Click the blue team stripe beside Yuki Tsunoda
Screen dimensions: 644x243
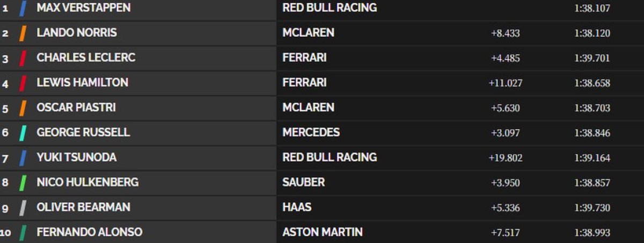(x=23, y=158)
